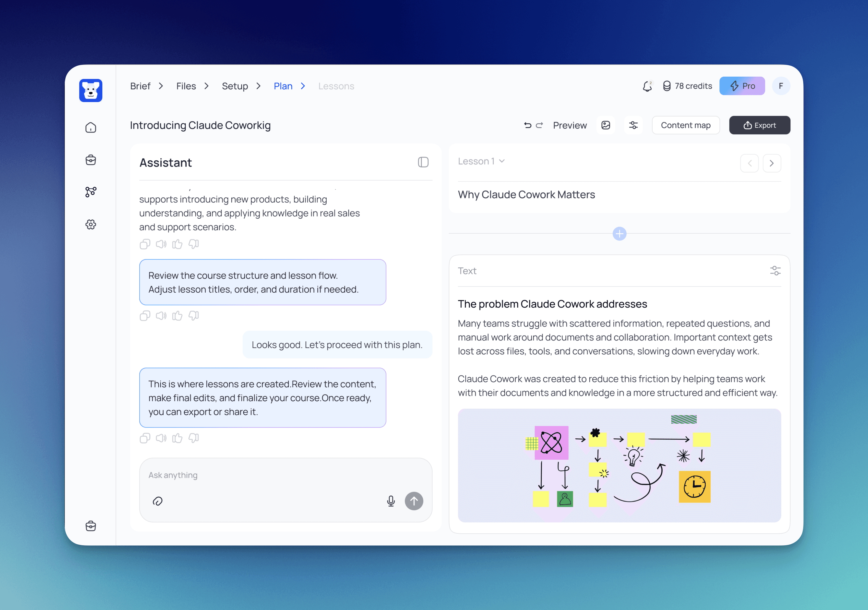Send the chat message
This screenshot has height=610, width=868.
coord(414,501)
